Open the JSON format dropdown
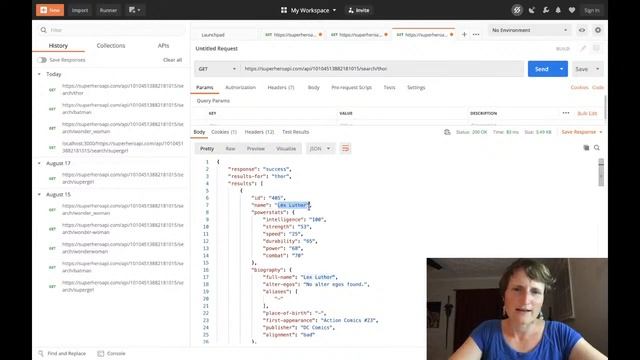Screen dimensions: 640x360 320,149
